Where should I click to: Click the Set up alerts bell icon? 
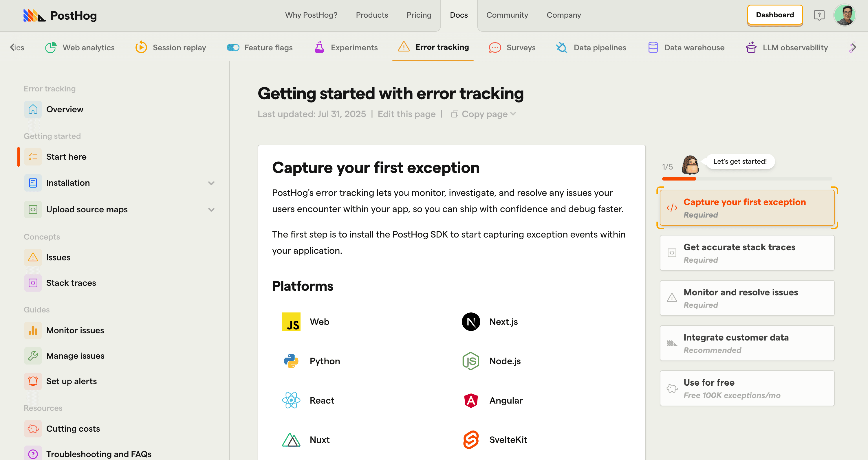click(x=33, y=382)
